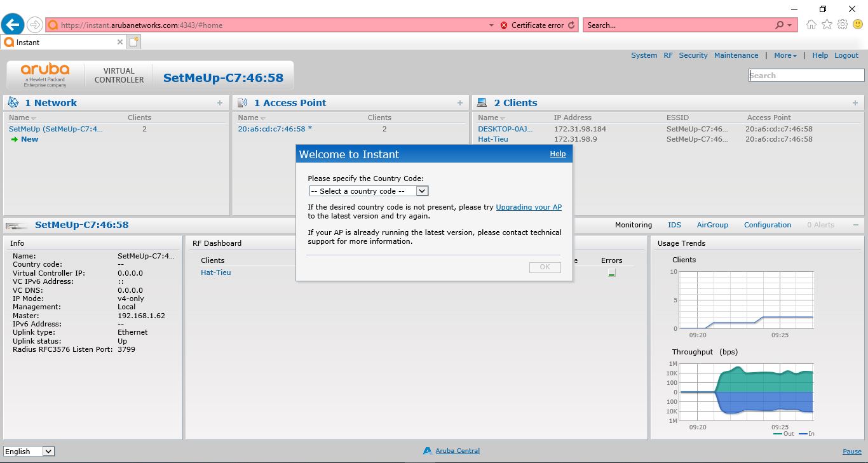
Task: Expand the Access Point panel plus icon
Action: [460, 103]
